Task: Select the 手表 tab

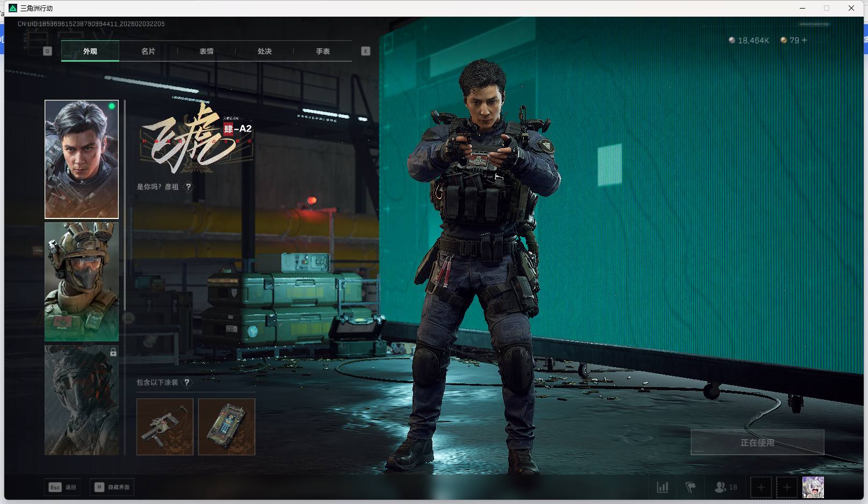Action: point(322,51)
